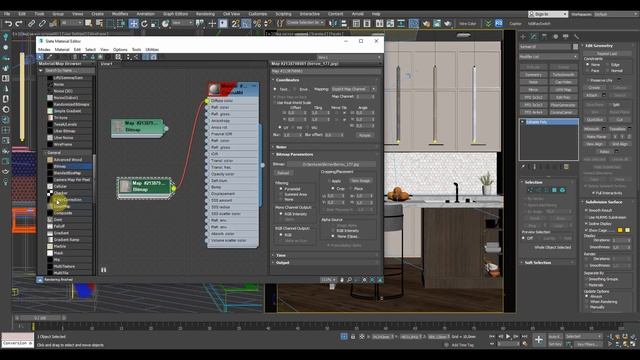Activate the Select and Scale tool

[155, 24]
